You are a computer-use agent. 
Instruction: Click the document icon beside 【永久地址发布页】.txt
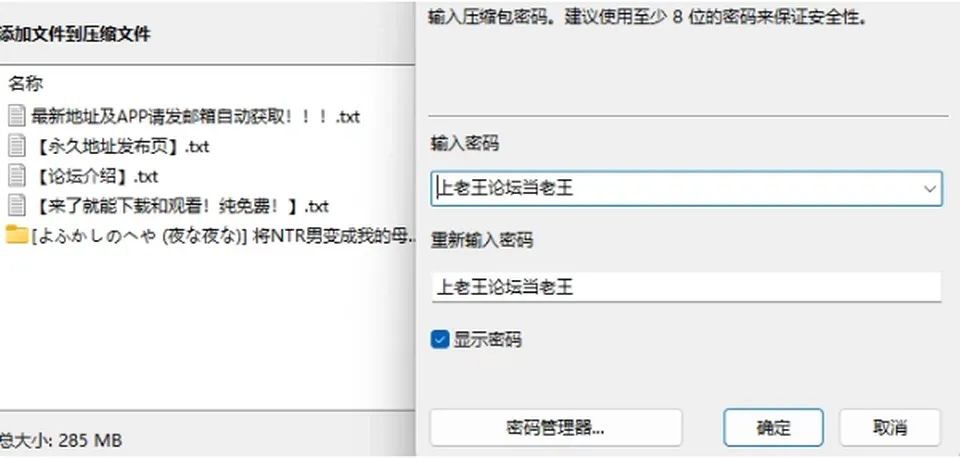17,146
